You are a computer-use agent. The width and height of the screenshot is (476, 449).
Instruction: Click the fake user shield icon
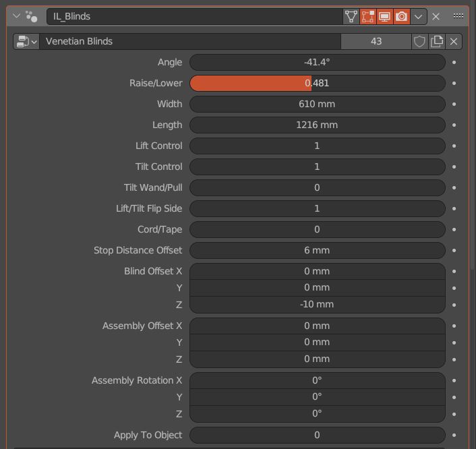point(419,41)
